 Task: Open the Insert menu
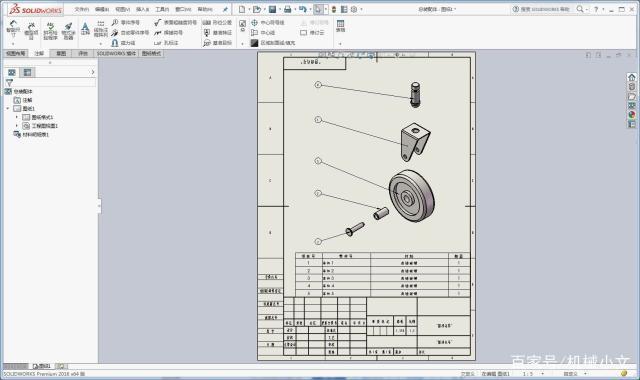coord(142,9)
